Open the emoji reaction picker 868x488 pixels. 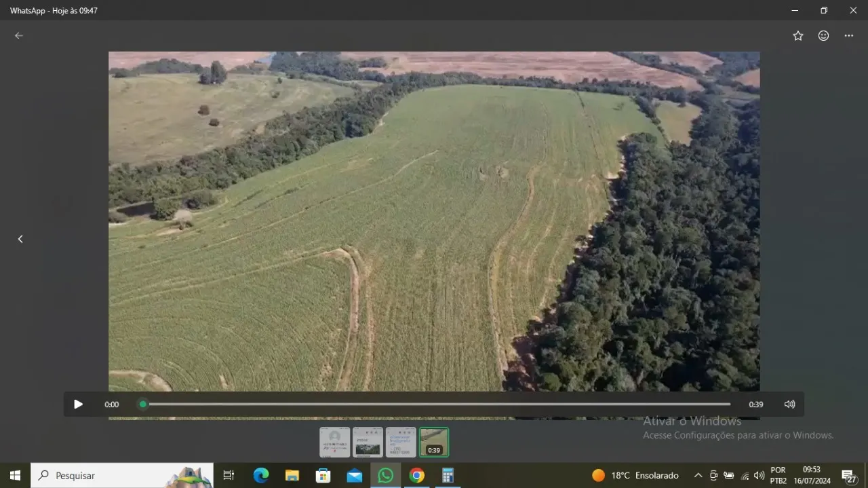point(823,36)
